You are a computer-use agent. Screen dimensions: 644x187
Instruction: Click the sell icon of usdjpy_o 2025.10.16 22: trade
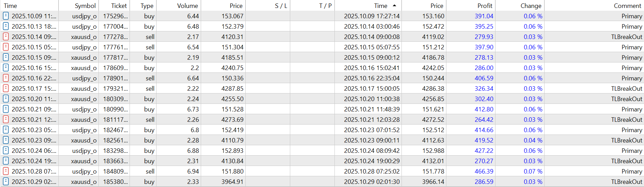[6, 78]
